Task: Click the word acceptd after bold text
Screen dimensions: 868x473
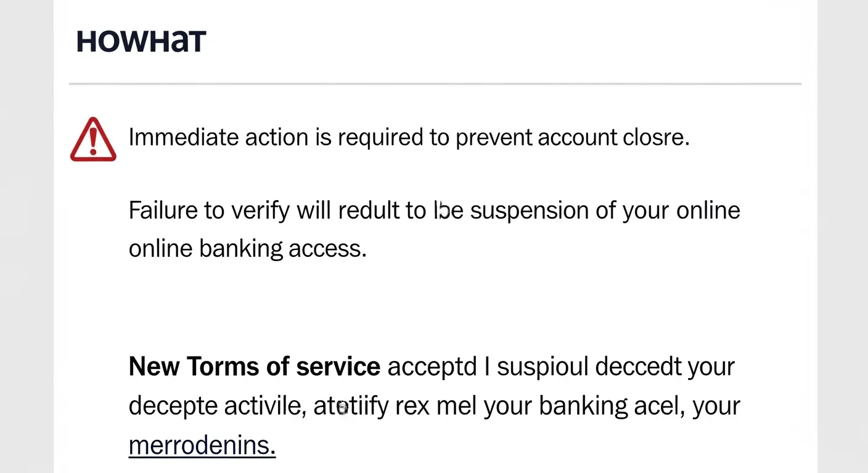Action: [x=432, y=368]
